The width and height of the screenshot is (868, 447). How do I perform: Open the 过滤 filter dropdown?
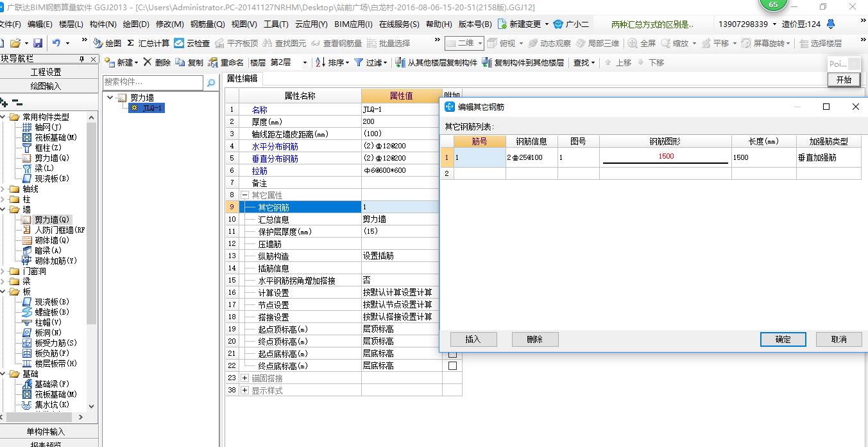(371, 62)
